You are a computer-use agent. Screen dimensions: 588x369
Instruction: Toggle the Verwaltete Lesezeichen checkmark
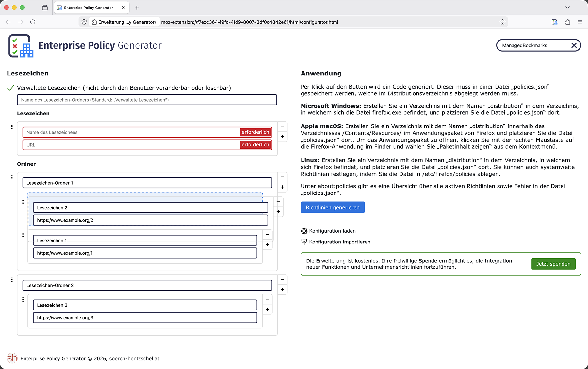pyautogui.click(x=11, y=88)
